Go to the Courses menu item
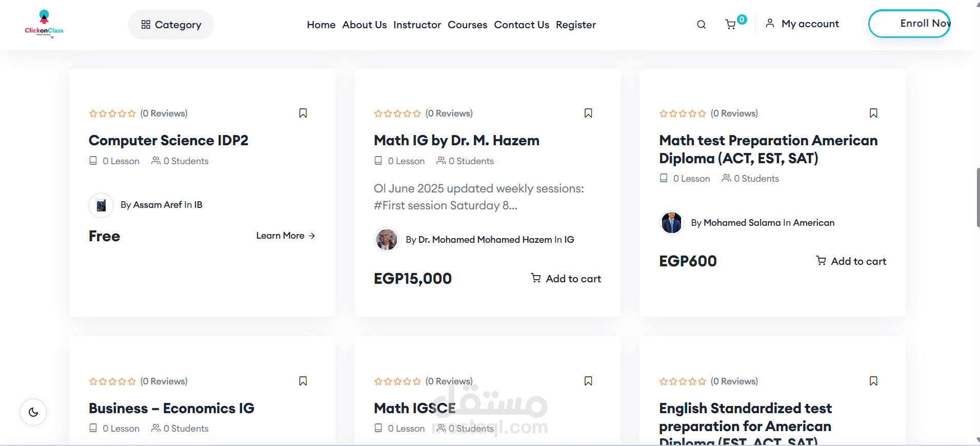Image resolution: width=980 pixels, height=446 pixels. click(467, 25)
